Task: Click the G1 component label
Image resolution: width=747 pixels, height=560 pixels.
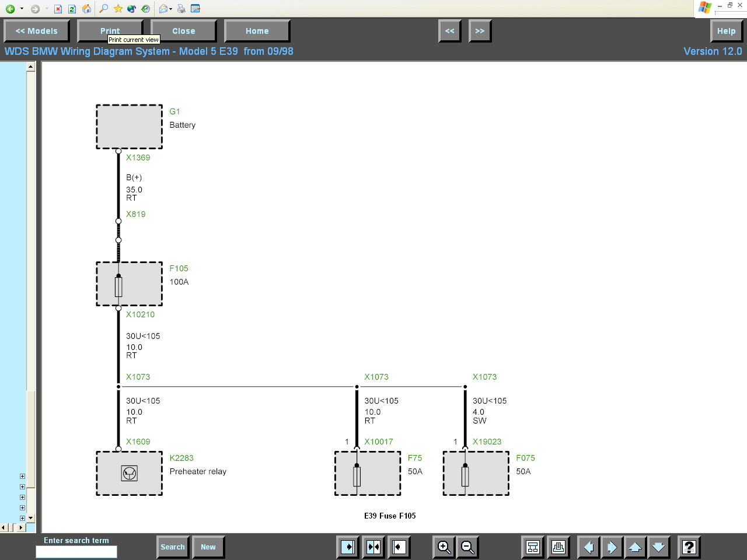Action: 174,111
